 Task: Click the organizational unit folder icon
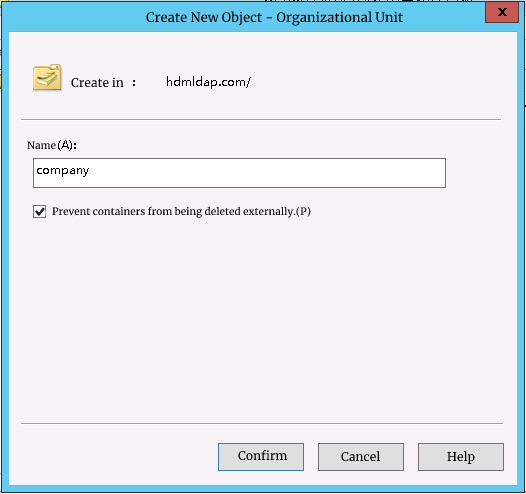(47, 77)
